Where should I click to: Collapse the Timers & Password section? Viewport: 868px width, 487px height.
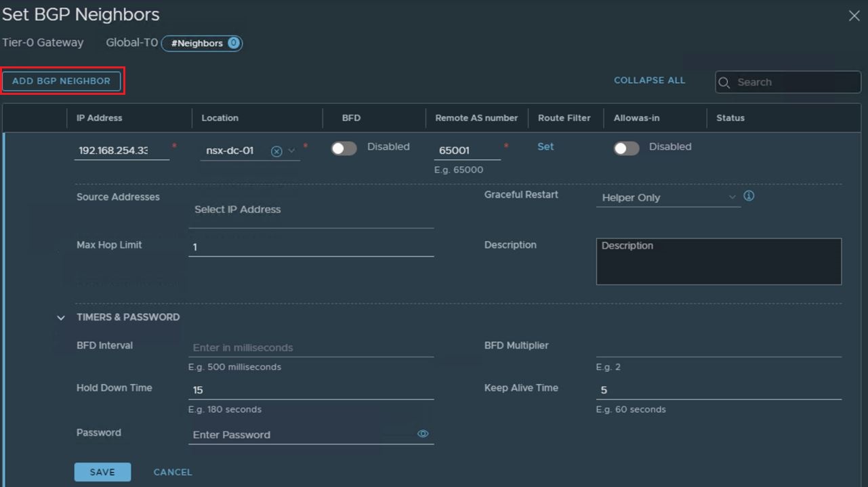point(61,318)
